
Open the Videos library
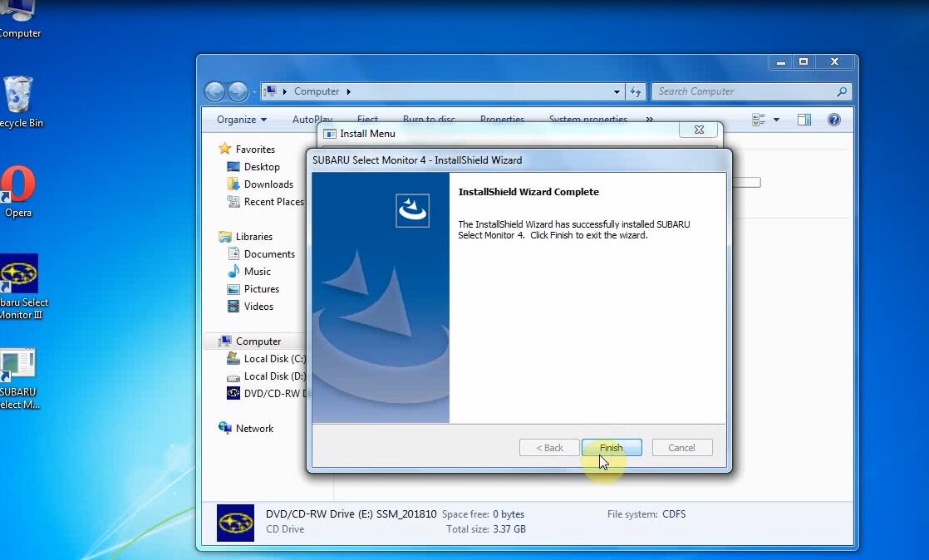258,307
